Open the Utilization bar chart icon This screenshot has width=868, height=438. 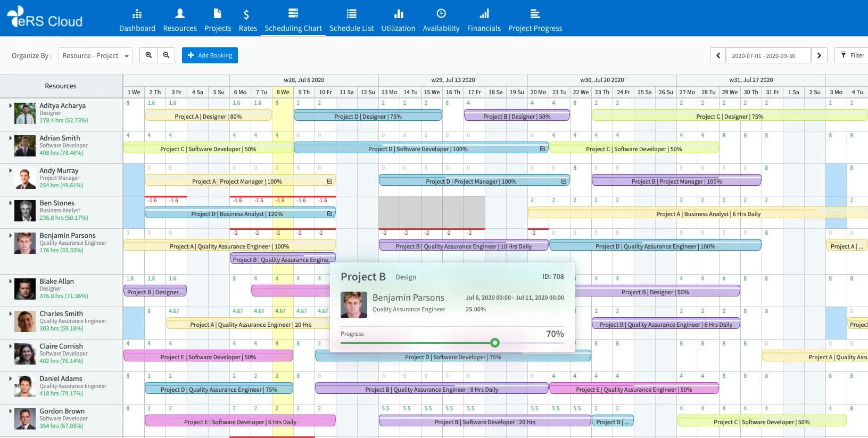tap(399, 13)
